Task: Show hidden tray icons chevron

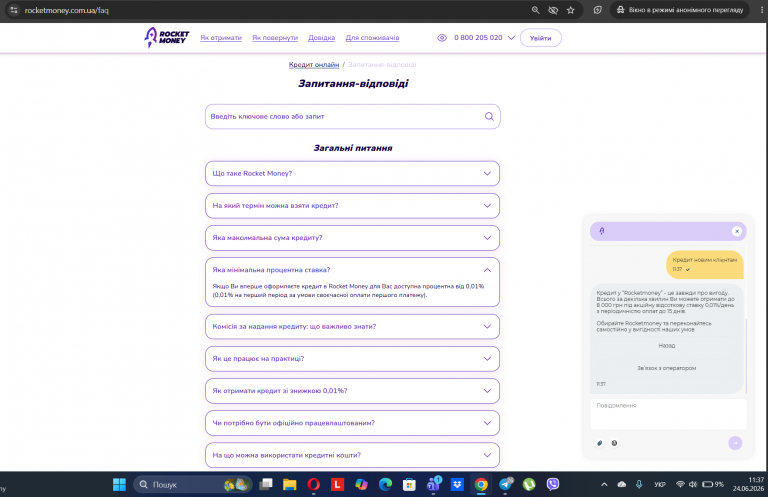Action: [x=604, y=484]
